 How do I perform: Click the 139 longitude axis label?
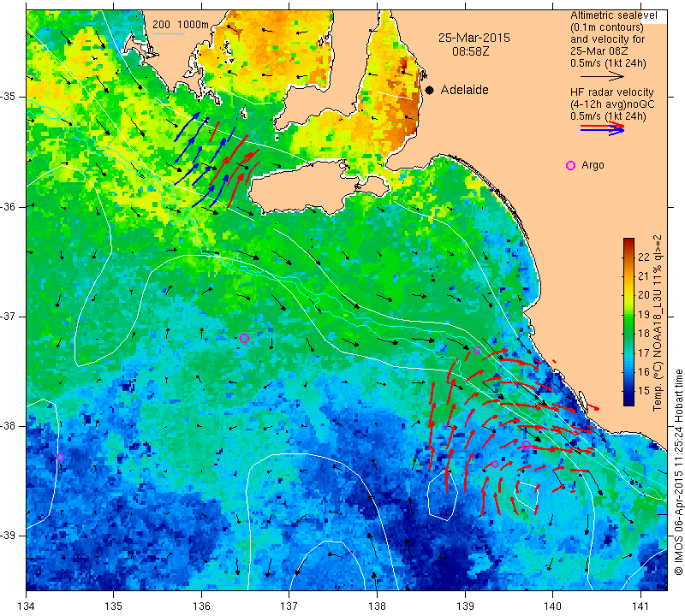(x=465, y=607)
